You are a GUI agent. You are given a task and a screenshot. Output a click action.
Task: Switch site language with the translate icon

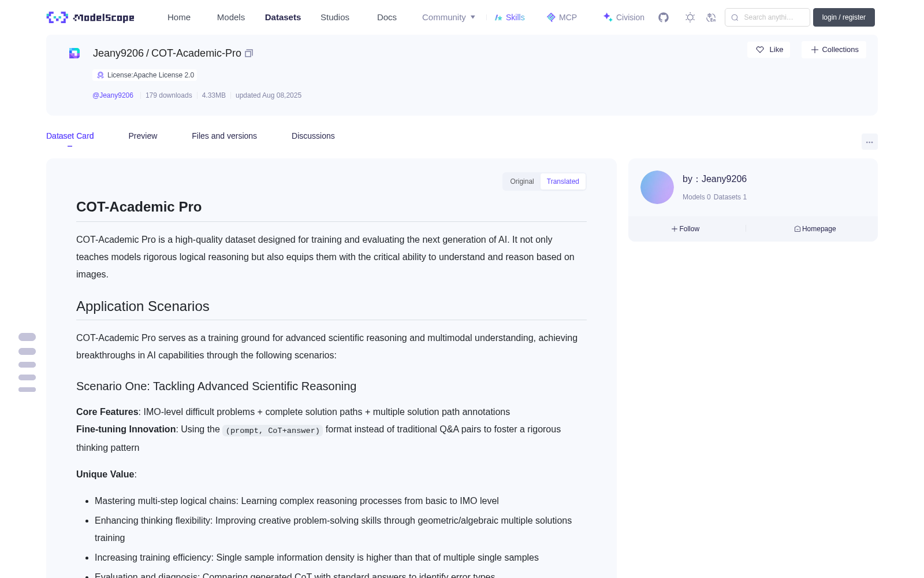pos(711,17)
